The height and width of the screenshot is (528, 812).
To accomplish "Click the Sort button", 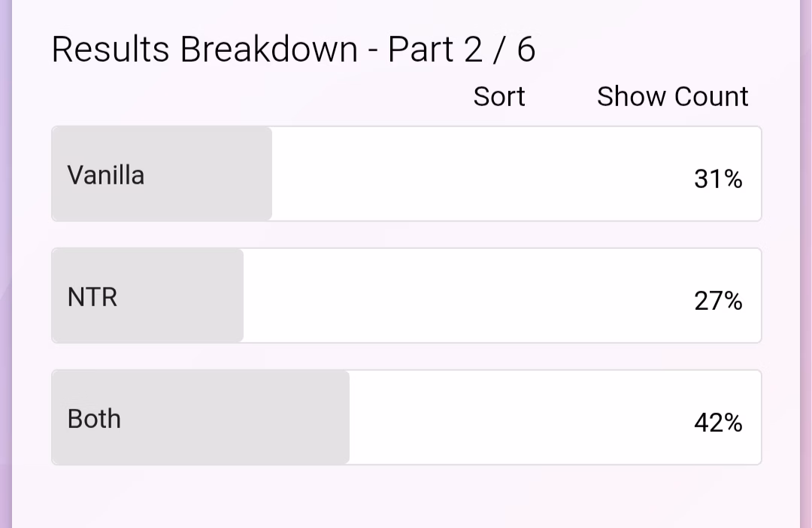I will click(x=499, y=97).
